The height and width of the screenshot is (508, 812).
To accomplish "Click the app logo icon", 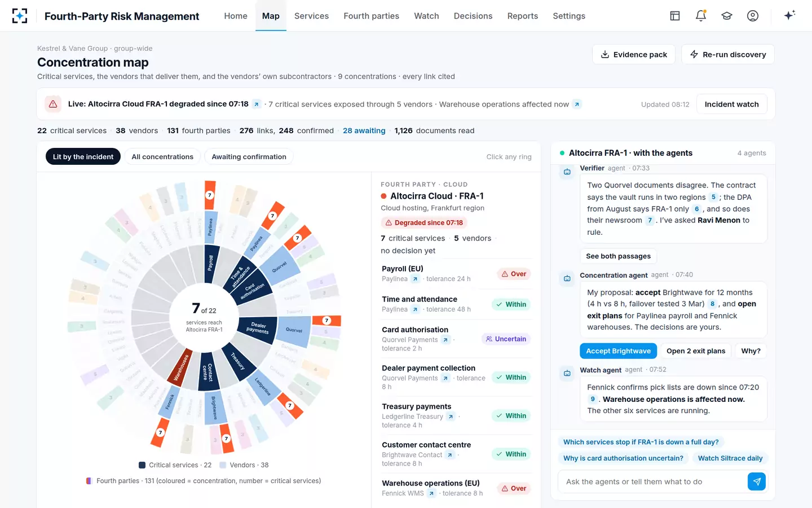I will pyautogui.click(x=20, y=16).
